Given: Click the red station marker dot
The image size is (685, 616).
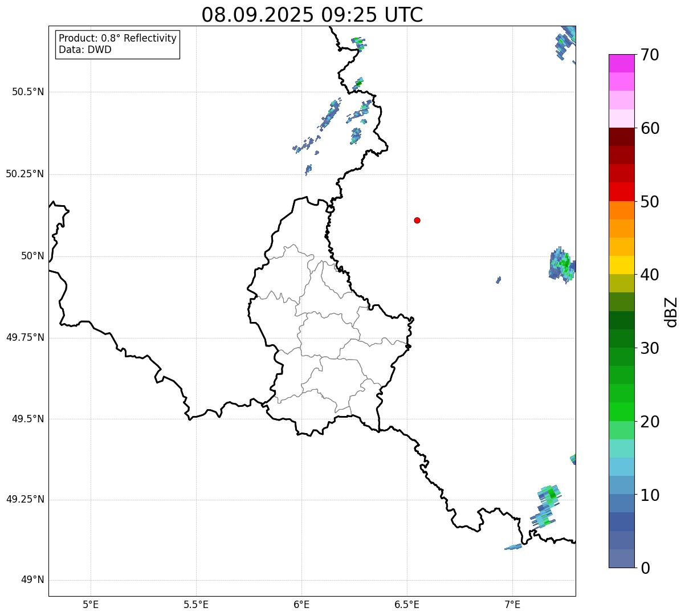Looking at the screenshot, I should pyautogui.click(x=417, y=220).
